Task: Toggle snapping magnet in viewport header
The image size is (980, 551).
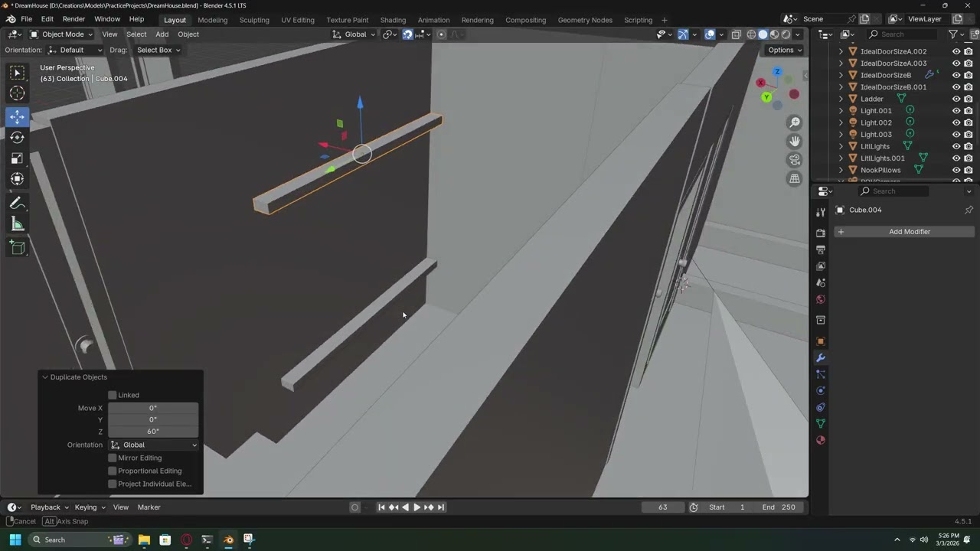Action: click(407, 34)
